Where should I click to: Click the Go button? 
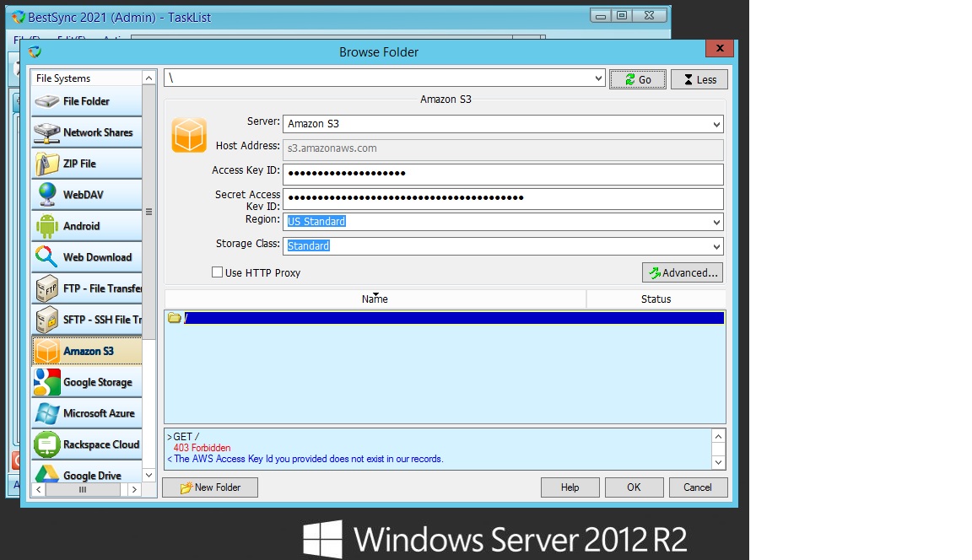[638, 79]
